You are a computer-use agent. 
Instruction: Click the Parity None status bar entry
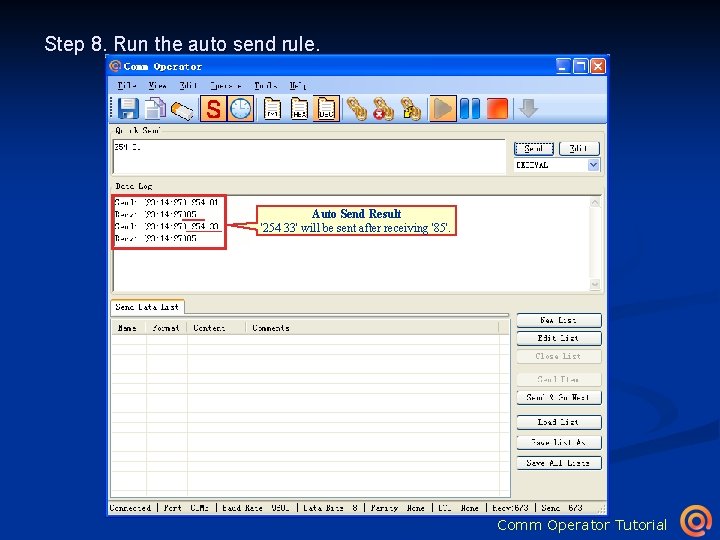coord(398,508)
